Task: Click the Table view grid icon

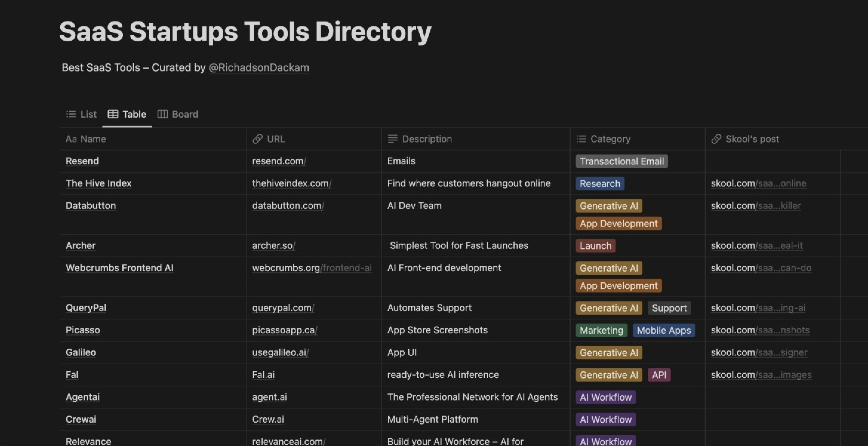Action: (x=113, y=114)
